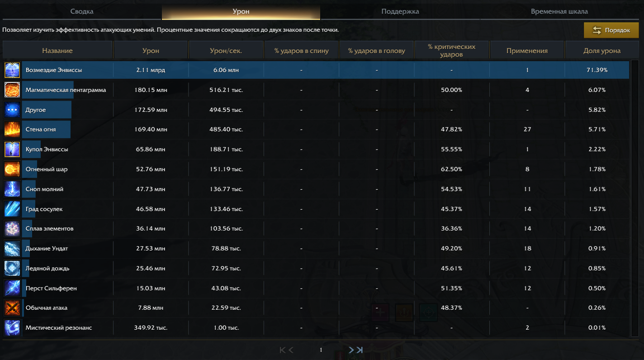Select the Ледяной дождь ice rain icon
This screenshot has height=360, width=644.
point(11,268)
